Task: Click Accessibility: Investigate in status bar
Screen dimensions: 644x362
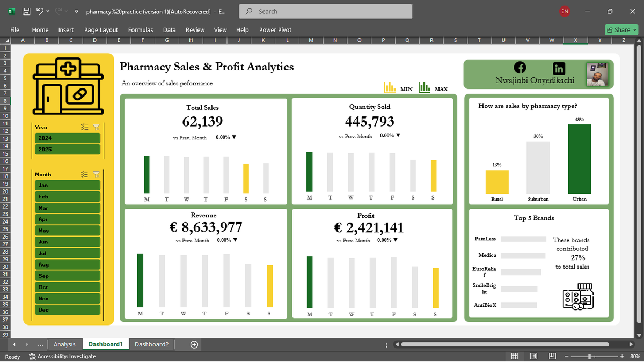Action: point(62,357)
